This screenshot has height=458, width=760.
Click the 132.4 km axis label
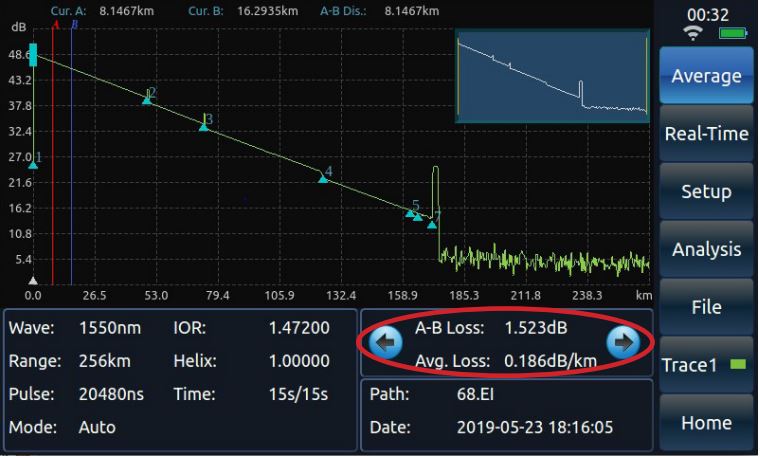pyautogui.click(x=341, y=296)
